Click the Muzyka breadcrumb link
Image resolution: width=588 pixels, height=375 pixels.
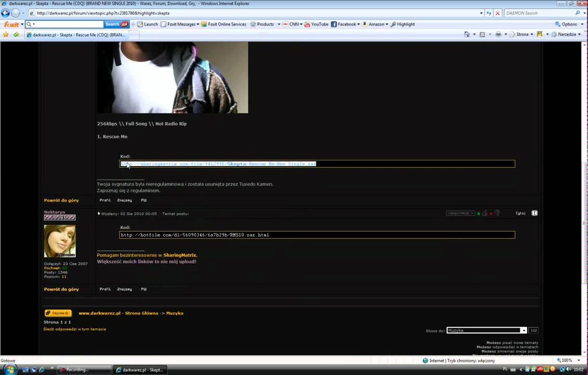[175, 313]
